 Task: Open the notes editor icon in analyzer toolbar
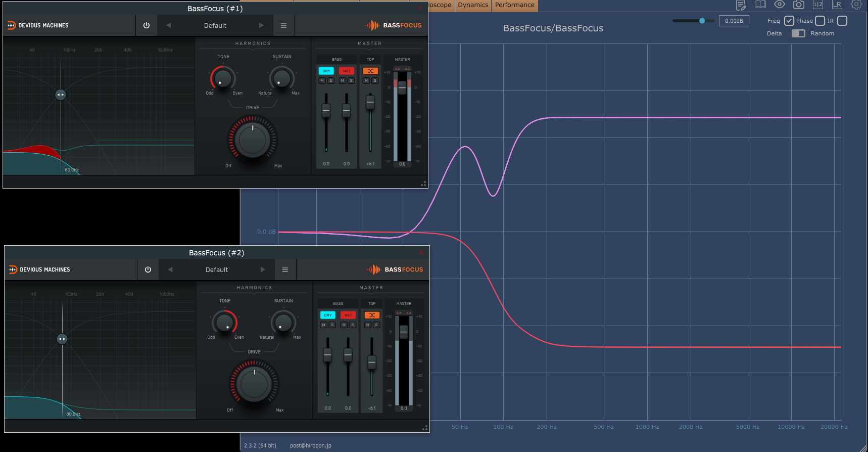coord(741,5)
